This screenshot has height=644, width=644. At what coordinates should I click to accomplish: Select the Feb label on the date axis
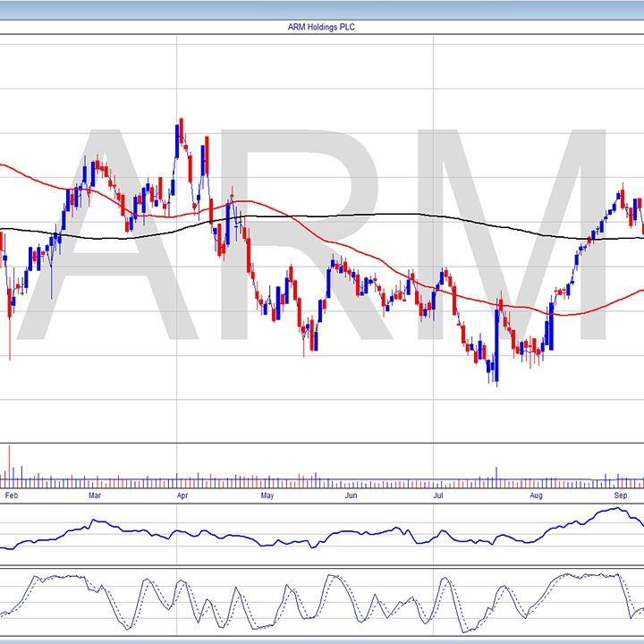(10, 494)
